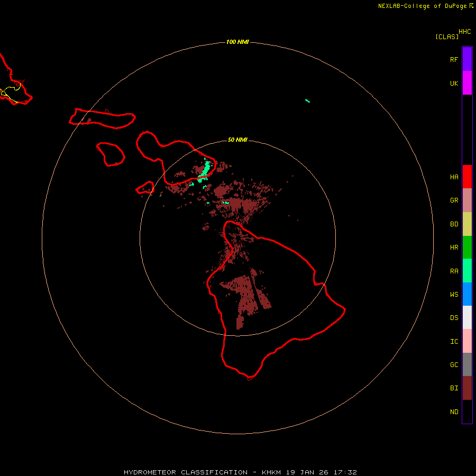The height and width of the screenshot is (476, 476).
Task: Click the 17:32 timestamp
Action: click(x=345, y=472)
